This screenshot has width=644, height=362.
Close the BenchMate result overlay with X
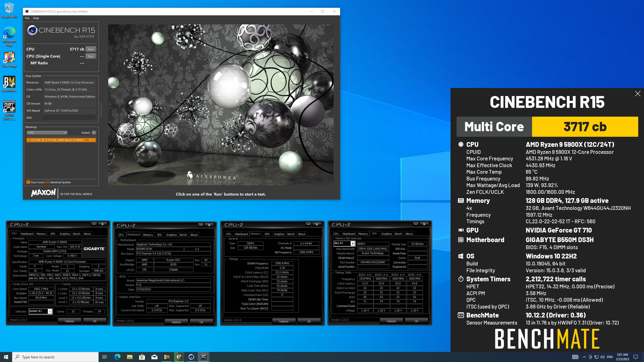(x=637, y=94)
